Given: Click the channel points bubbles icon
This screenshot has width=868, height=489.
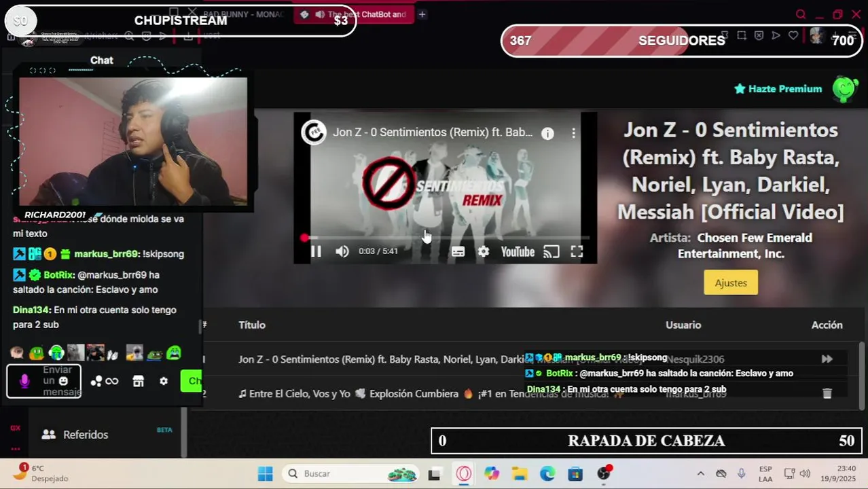Looking at the screenshot, I should [x=96, y=382].
